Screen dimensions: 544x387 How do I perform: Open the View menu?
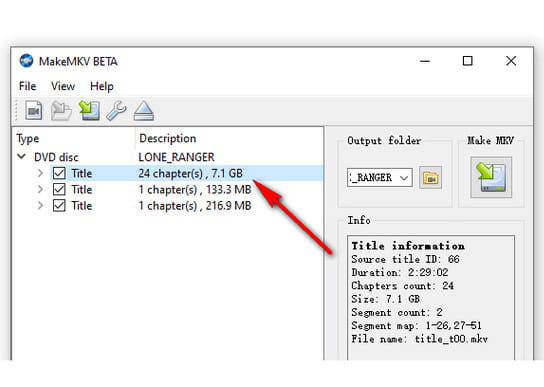click(63, 86)
